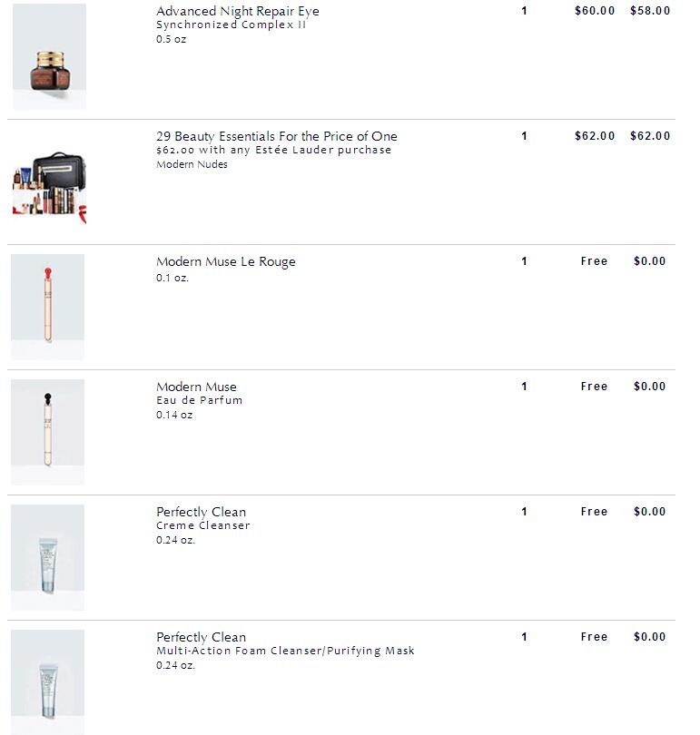This screenshot has height=735, width=700.
Task: Open the Advanced Night Repair Eye title link
Action: click(x=238, y=11)
